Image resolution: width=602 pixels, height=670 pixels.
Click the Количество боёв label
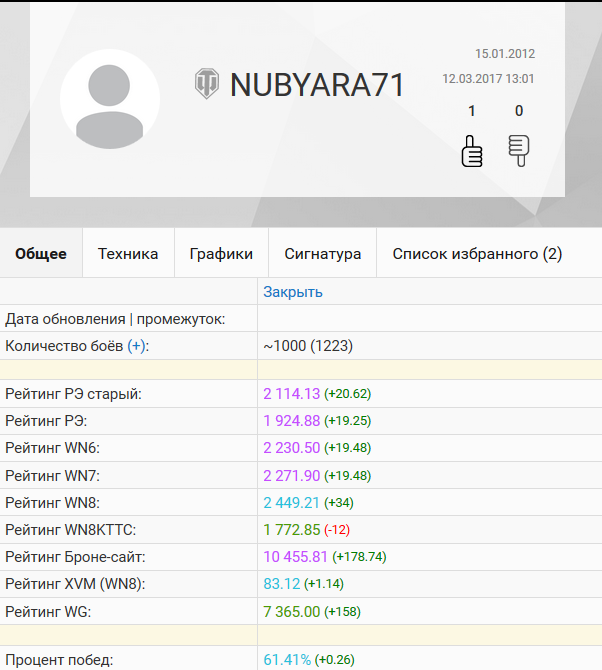(64, 346)
